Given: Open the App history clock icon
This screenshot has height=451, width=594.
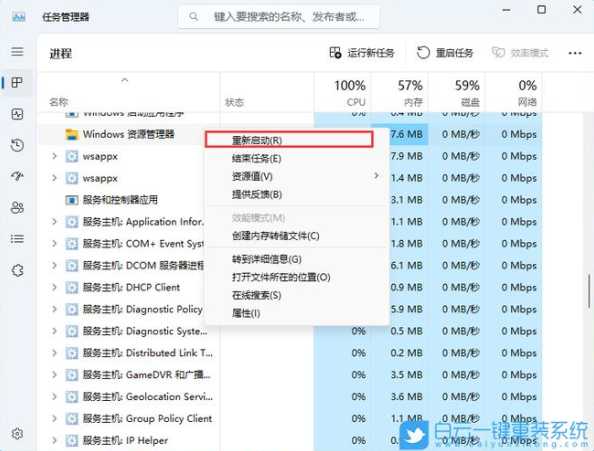Looking at the screenshot, I should coord(17,145).
